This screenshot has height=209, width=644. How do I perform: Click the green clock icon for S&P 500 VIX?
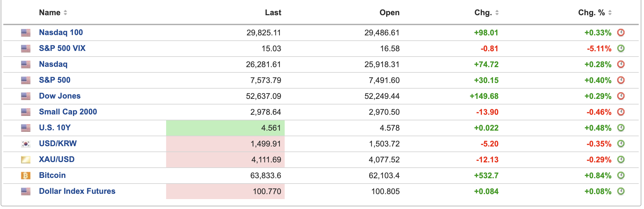621,48
